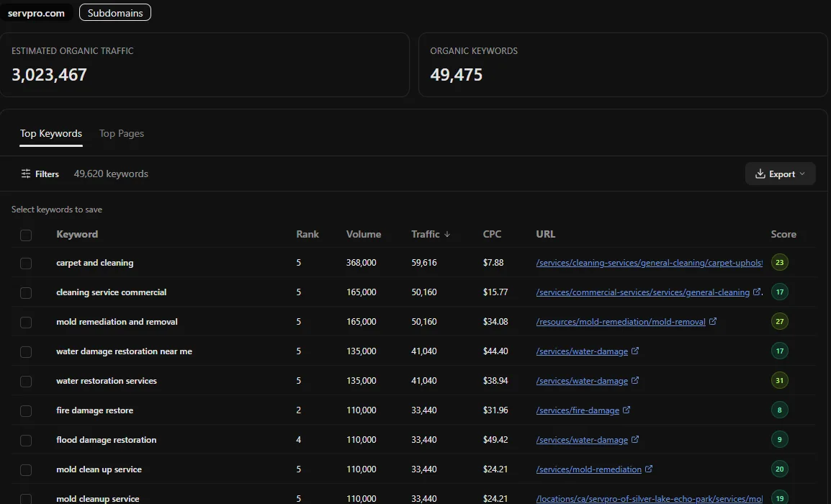Image resolution: width=831 pixels, height=504 pixels.
Task: Select checkbox for fire damage restore
Action: click(26, 410)
